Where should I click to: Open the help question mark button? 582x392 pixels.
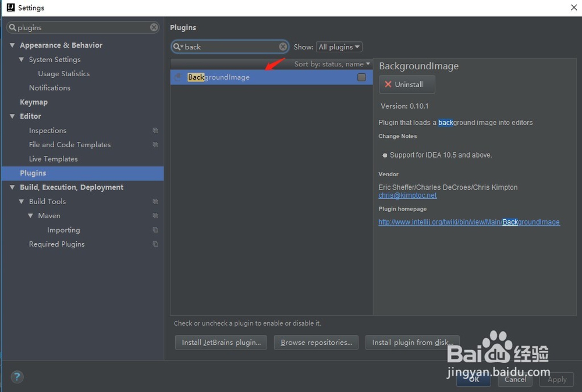(x=17, y=377)
